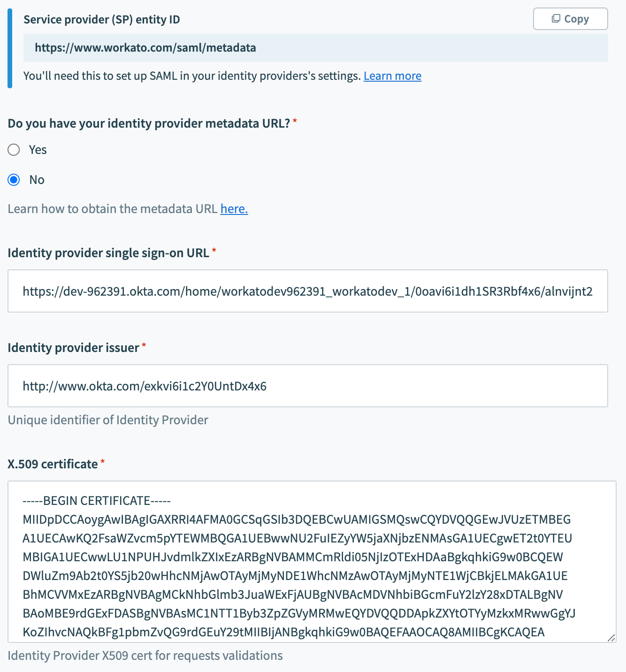Focus the single sign-on URL field
The width and height of the screenshot is (626, 672).
(x=307, y=291)
